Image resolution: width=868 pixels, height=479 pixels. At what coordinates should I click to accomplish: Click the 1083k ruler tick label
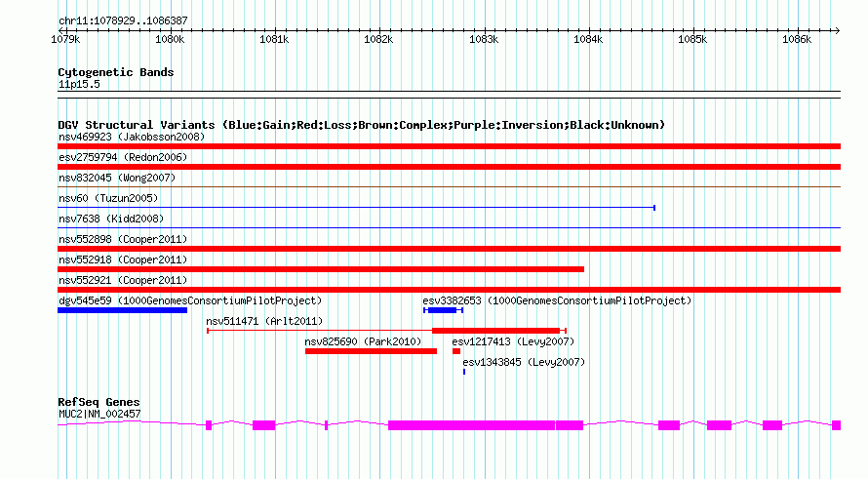pyautogui.click(x=484, y=39)
